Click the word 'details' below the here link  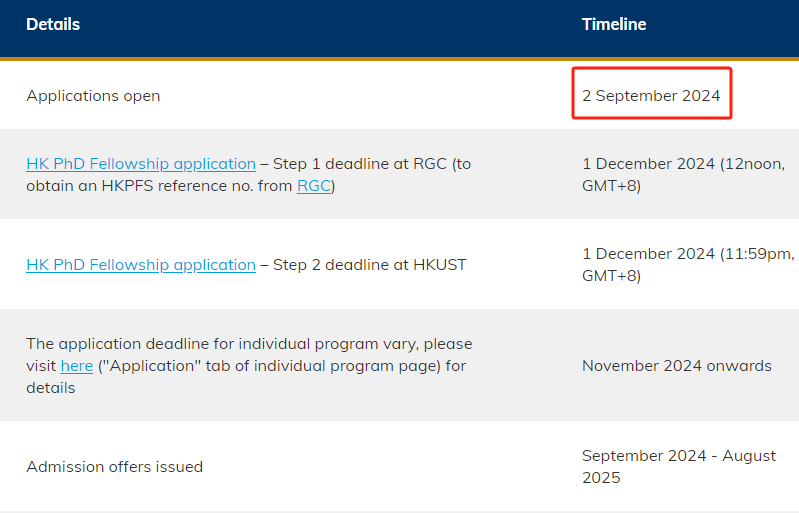coord(51,387)
